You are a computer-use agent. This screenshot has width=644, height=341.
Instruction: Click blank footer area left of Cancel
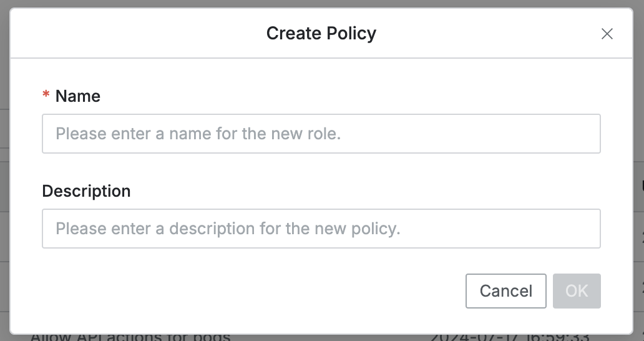[250, 291]
